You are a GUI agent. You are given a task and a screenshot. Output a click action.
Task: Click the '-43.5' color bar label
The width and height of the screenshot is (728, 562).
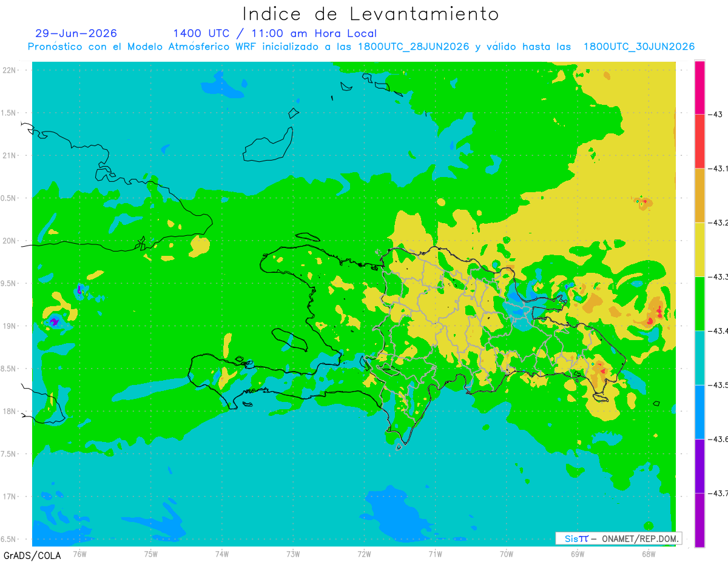[x=718, y=384]
